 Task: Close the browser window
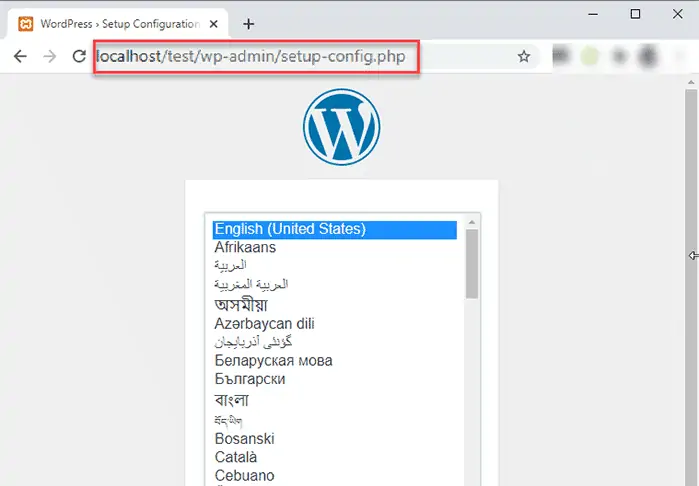[678, 14]
